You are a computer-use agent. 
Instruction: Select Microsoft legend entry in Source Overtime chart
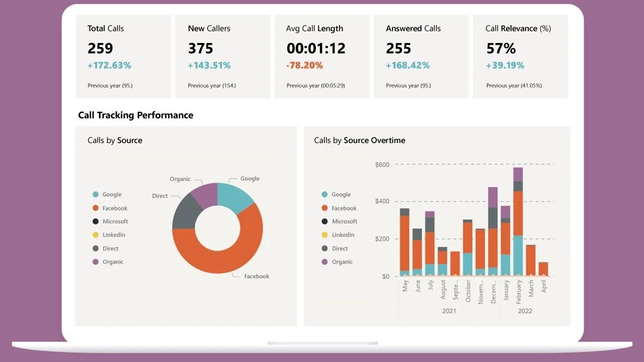point(344,222)
